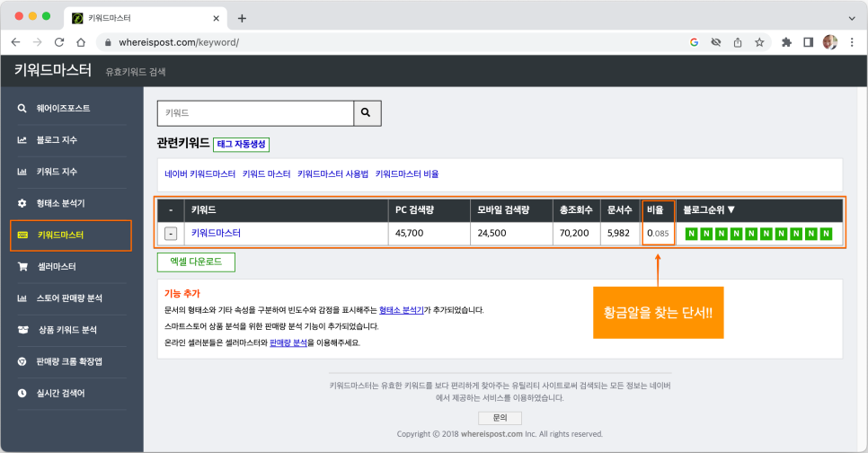Image resolution: width=868 pixels, height=453 pixels.
Task: Click the clock icon next to 실시간 검색어
Action: pyautogui.click(x=22, y=393)
